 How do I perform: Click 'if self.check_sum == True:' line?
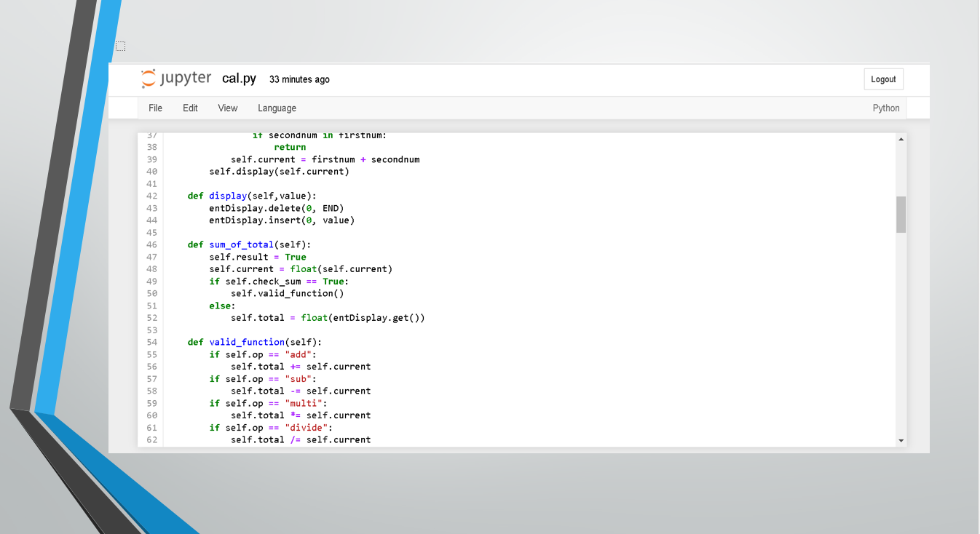(279, 282)
